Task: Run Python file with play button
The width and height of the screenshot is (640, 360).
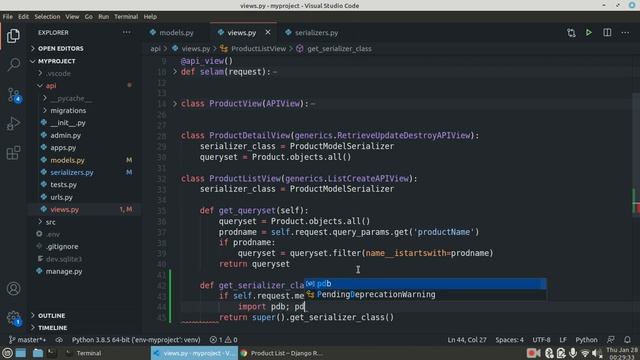Action: coord(589,33)
